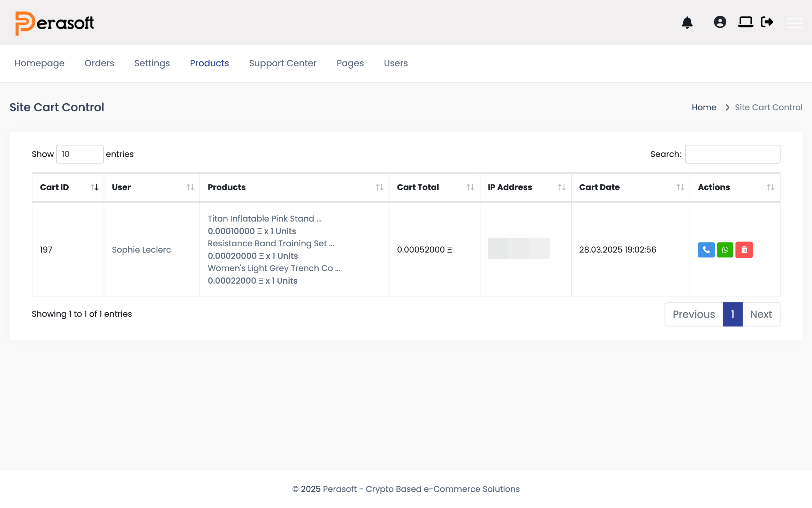
Task: Click the Site Cart Control breadcrumb
Action: (x=768, y=107)
